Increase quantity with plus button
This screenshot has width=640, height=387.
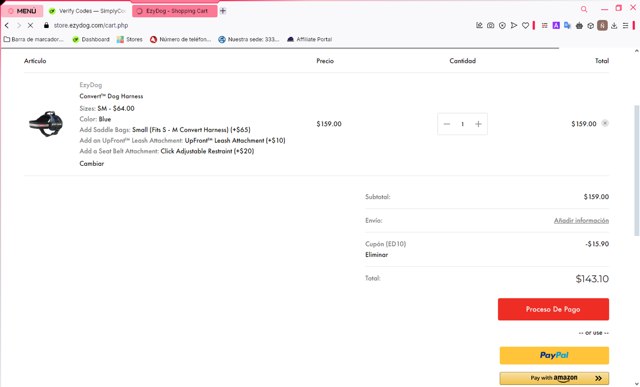point(478,124)
